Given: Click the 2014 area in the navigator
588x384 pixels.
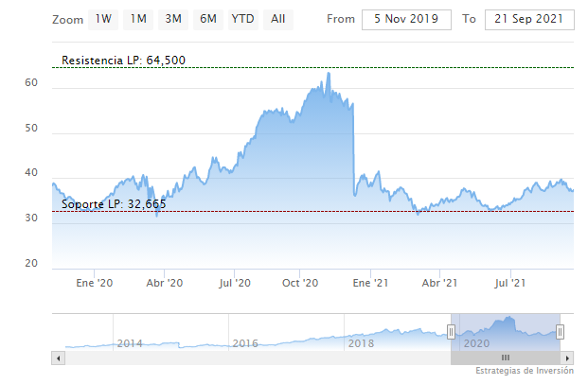Looking at the screenshot, I should pyautogui.click(x=130, y=343).
